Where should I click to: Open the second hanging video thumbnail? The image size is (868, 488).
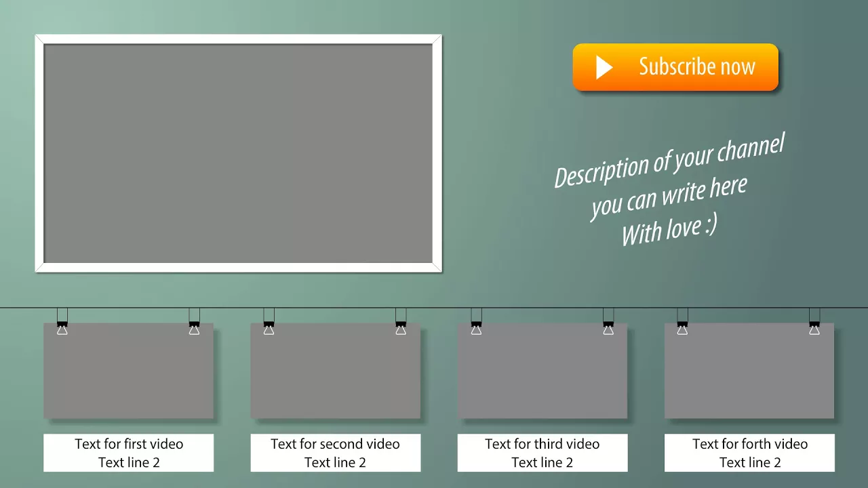click(335, 370)
